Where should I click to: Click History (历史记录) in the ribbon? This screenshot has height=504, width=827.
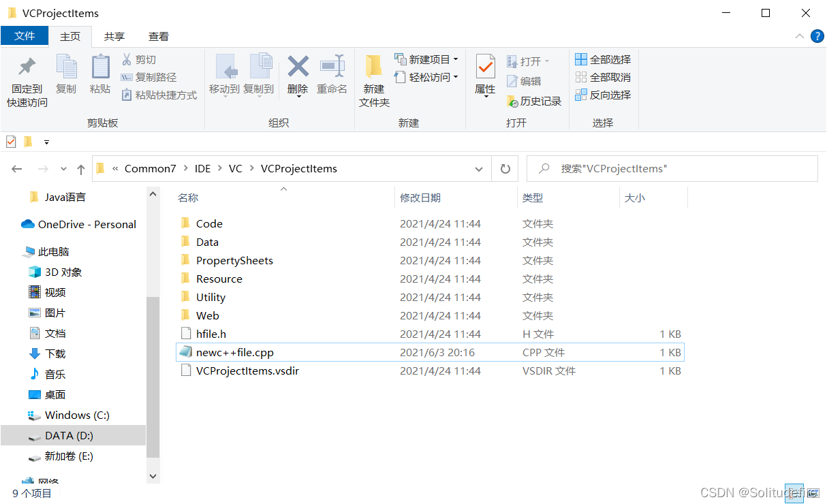click(534, 101)
